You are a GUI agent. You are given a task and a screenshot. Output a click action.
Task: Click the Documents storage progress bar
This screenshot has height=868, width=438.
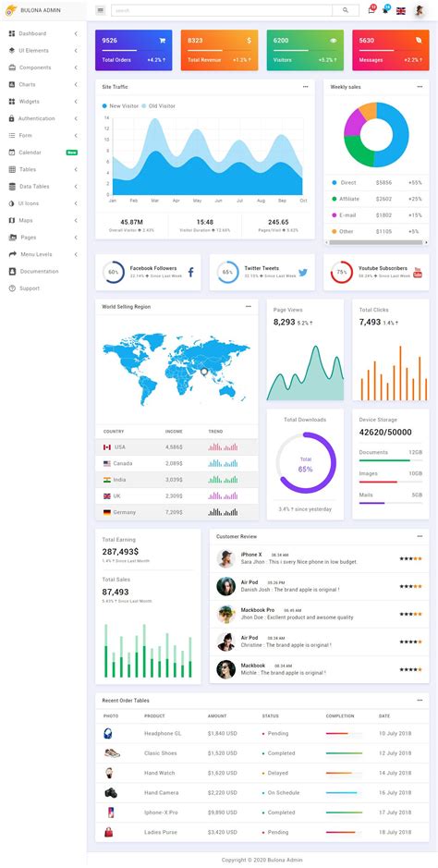(391, 460)
